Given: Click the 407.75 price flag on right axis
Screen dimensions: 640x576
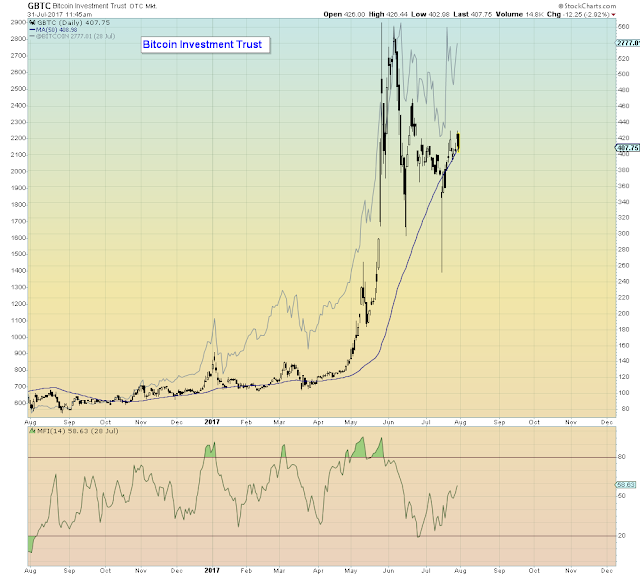Looking at the screenshot, I should pos(628,148).
